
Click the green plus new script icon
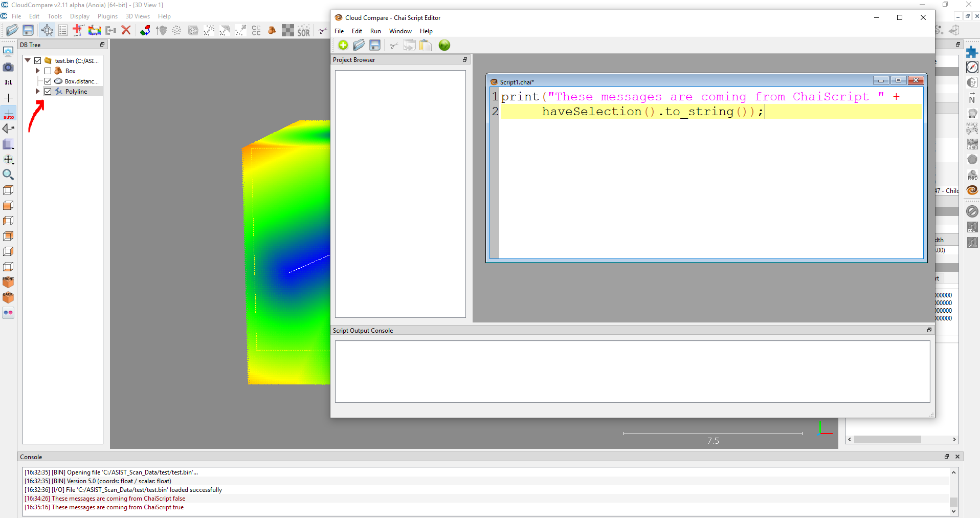point(343,45)
